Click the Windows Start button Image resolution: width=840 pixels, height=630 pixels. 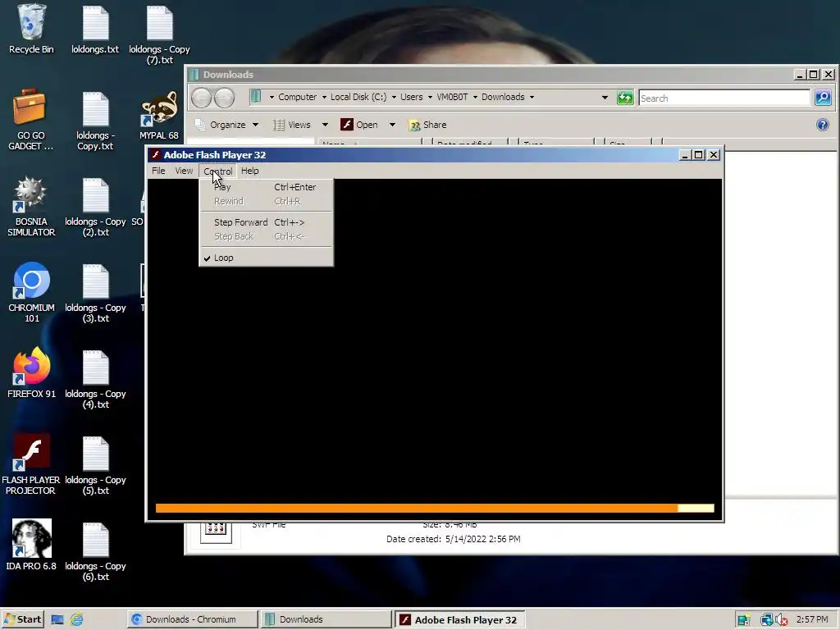[22, 620]
